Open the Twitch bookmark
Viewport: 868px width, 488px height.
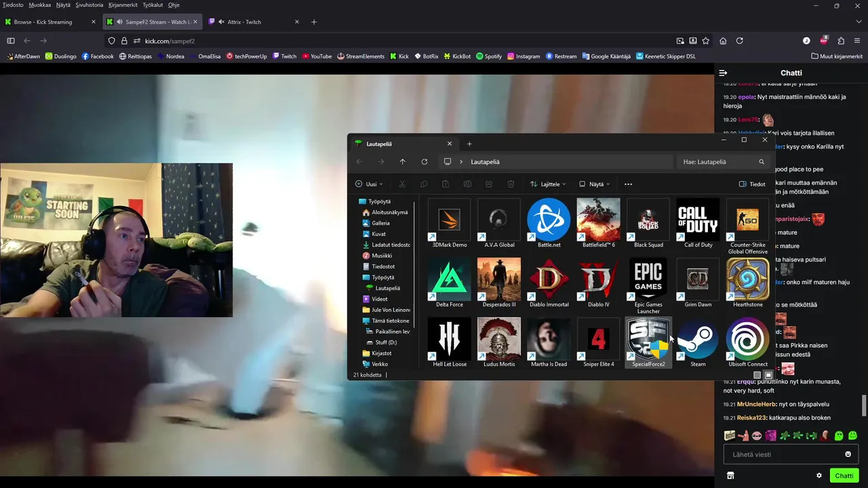pos(284,56)
